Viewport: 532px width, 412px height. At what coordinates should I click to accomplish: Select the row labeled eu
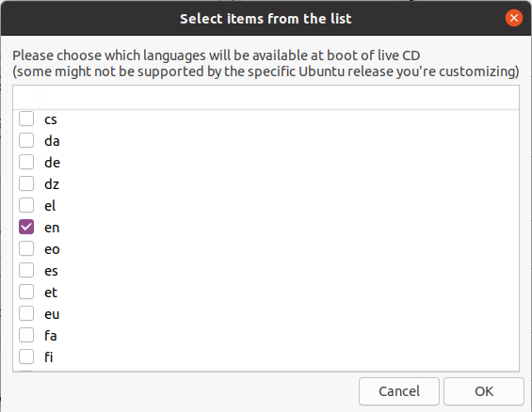click(266, 314)
